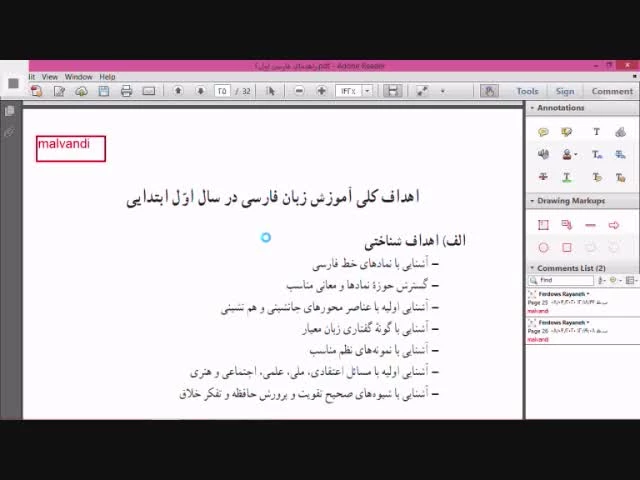Zoom in with the plus button

tap(321, 91)
